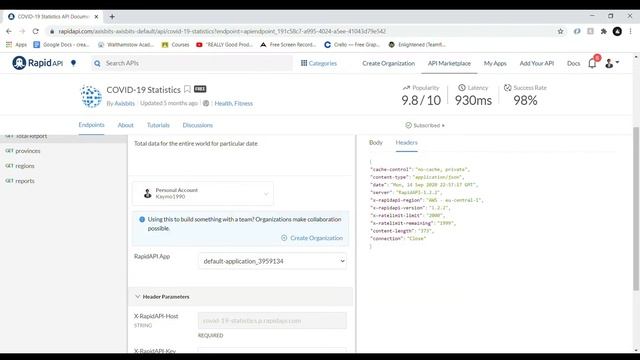Open the Categories grid menu
The height and width of the screenshot is (360, 640).
319,63
